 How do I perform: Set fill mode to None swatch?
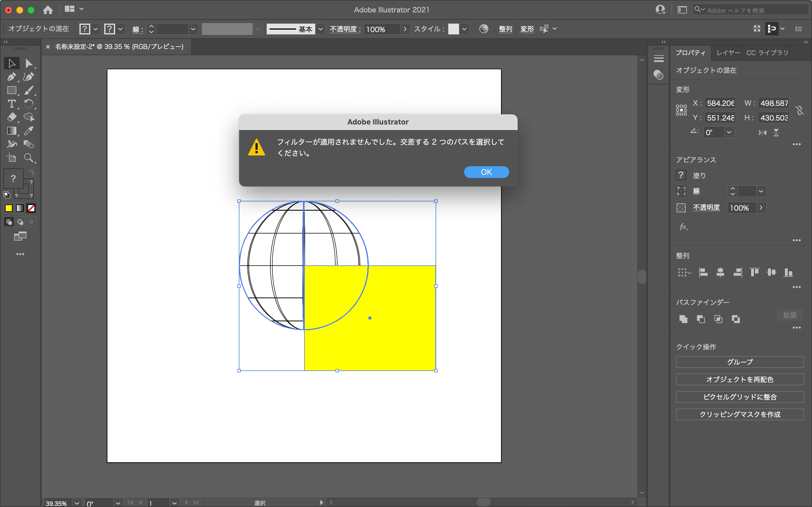coord(31,208)
